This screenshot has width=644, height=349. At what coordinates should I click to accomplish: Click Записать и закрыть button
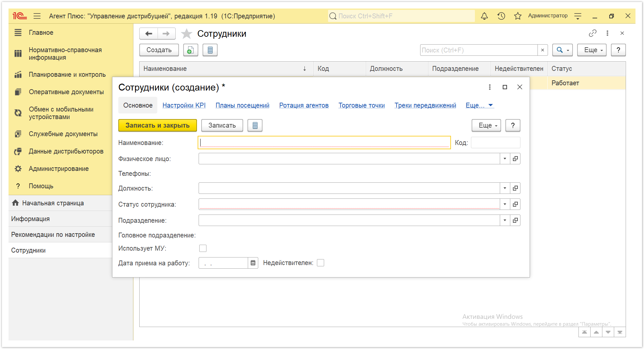coord(157,125)
